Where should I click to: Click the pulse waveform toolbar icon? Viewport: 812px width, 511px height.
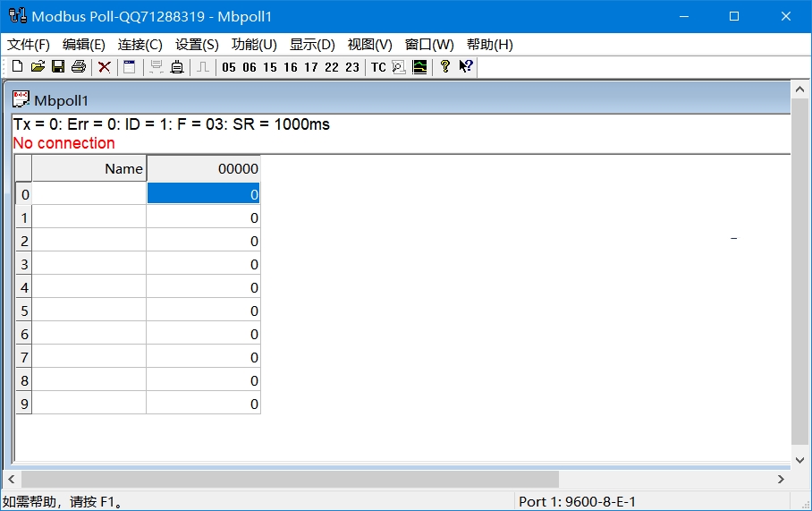[x=203, y=67]
